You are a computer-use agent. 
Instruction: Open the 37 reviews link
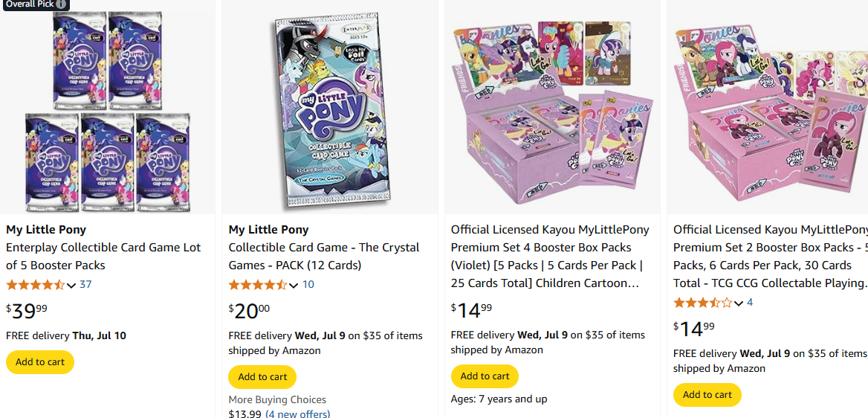pyautogui.click(x=85, y=284)
